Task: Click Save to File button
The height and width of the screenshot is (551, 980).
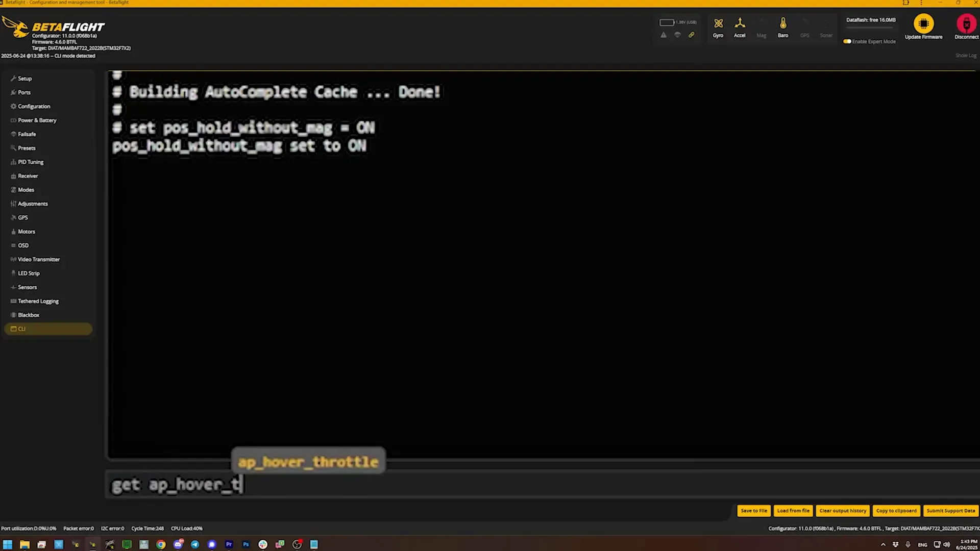Action: coord(754,511)
